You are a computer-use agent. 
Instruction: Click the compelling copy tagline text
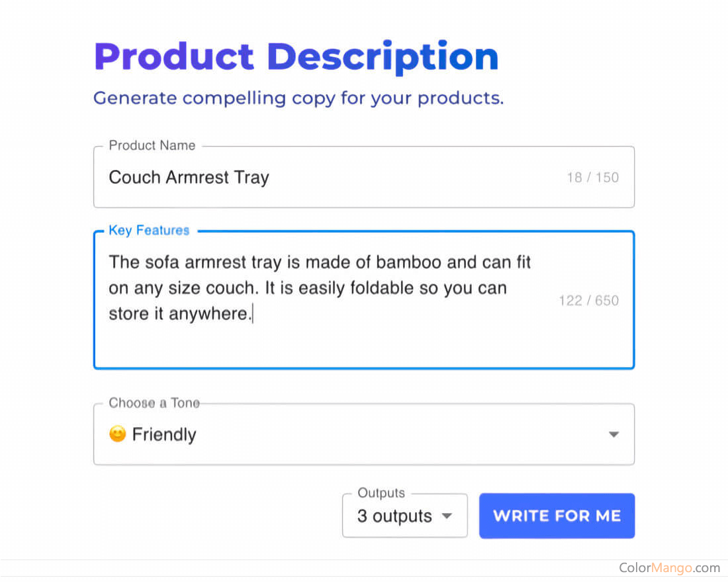click(x=298, y=98)
